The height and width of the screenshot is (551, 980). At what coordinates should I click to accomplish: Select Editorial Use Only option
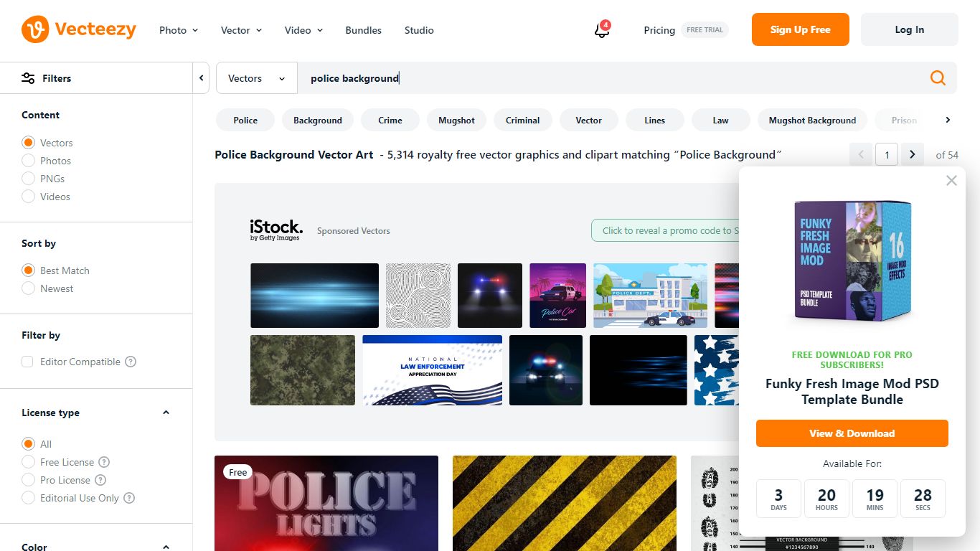pos(28,498)
